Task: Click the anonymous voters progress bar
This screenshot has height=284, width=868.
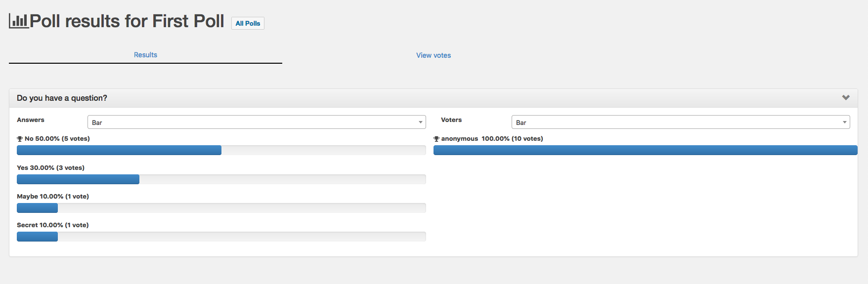Action: (x=645, y=150)
